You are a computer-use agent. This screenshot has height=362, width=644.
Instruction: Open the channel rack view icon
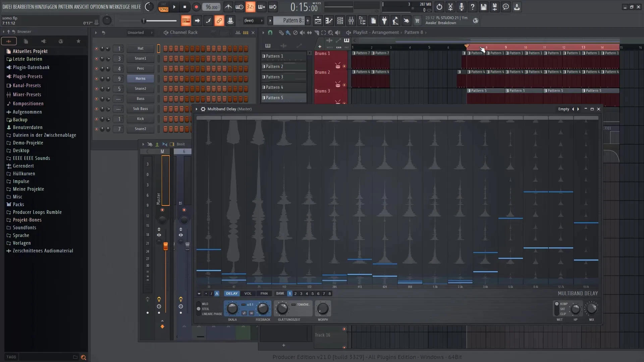(x=340, y=21)
